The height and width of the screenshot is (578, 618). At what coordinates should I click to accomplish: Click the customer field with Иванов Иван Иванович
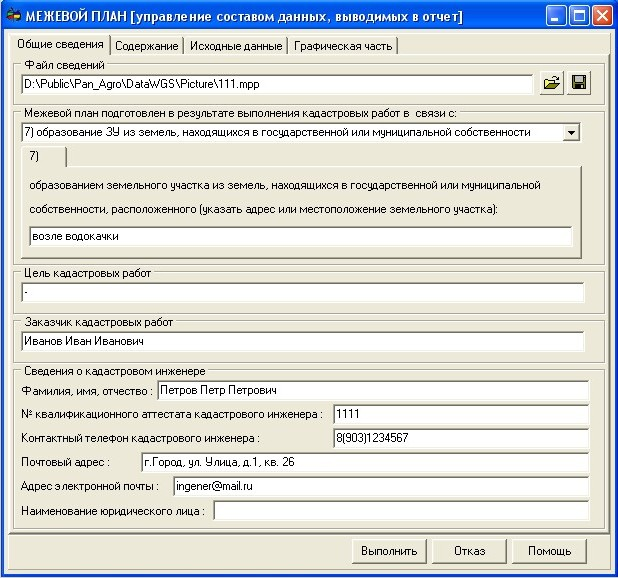(x=300, y=341)
